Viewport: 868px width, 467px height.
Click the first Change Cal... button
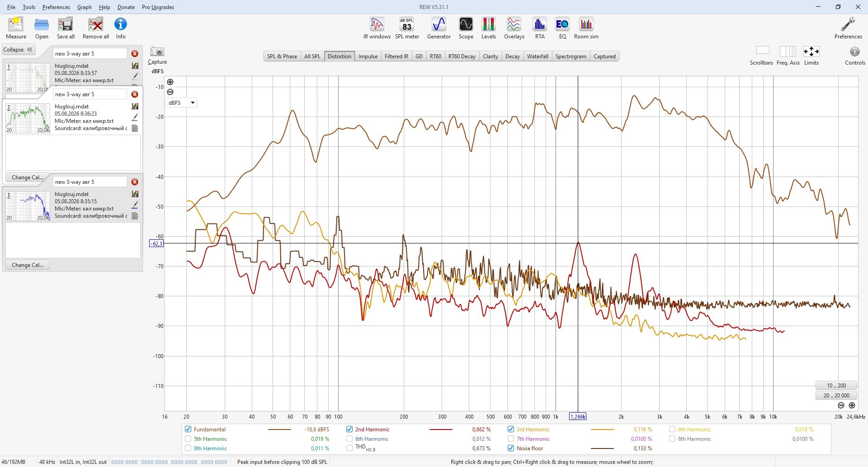tap(28, 177)
